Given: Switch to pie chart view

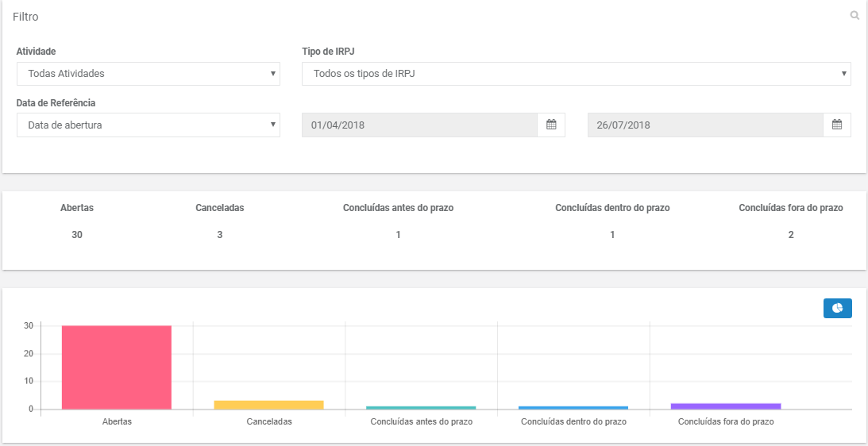Looking at the screenshot, I should click(x=838, y=308).
